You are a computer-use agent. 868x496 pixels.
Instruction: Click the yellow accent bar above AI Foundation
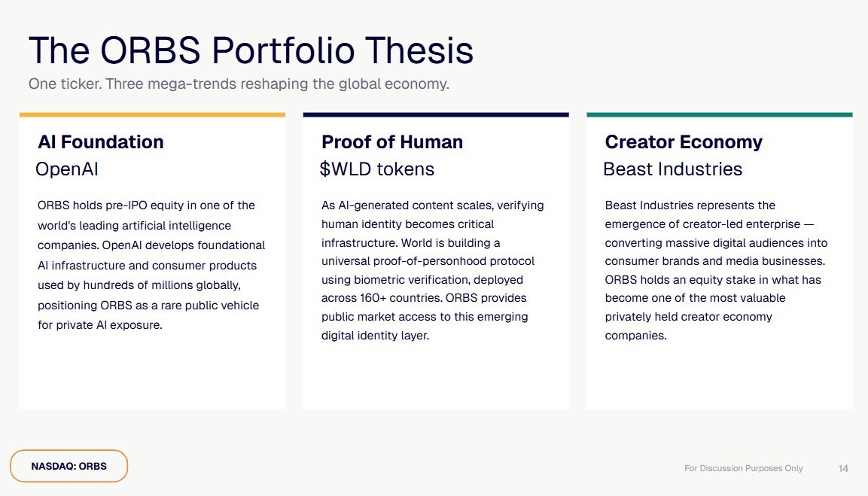click(x=152, y=114)
